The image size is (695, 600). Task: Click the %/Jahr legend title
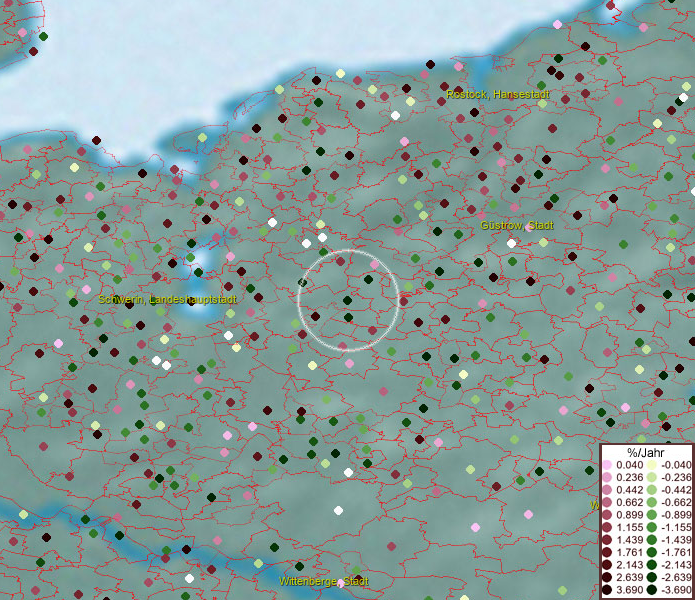coord(646,453)
